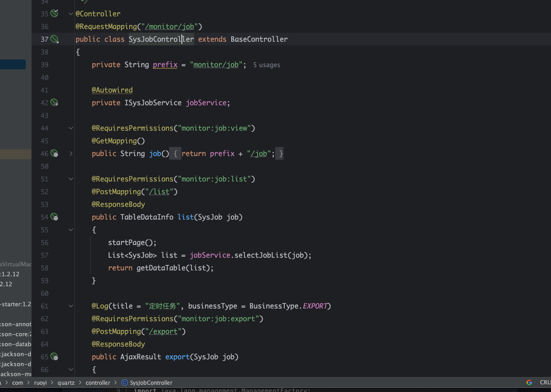Click the '5 usages' inlay hint

[266, 65]
